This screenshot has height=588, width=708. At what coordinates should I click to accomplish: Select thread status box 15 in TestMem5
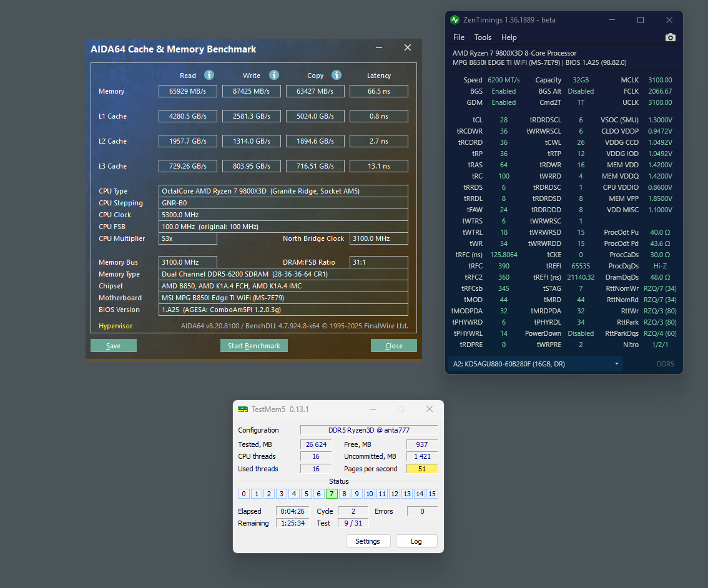click(432, 494)
